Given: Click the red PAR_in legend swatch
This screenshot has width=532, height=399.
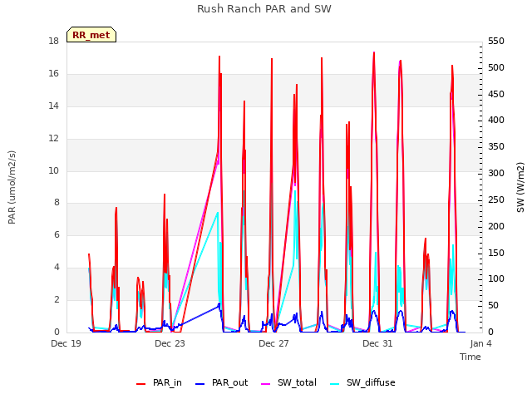Looking at the screenshot, I should click(x=140, y=384).
